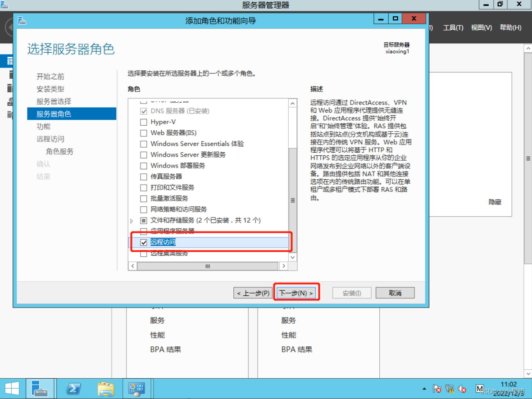Click roles list scroll up arrow
Screen dimensions: 532x399
(293, 103)
